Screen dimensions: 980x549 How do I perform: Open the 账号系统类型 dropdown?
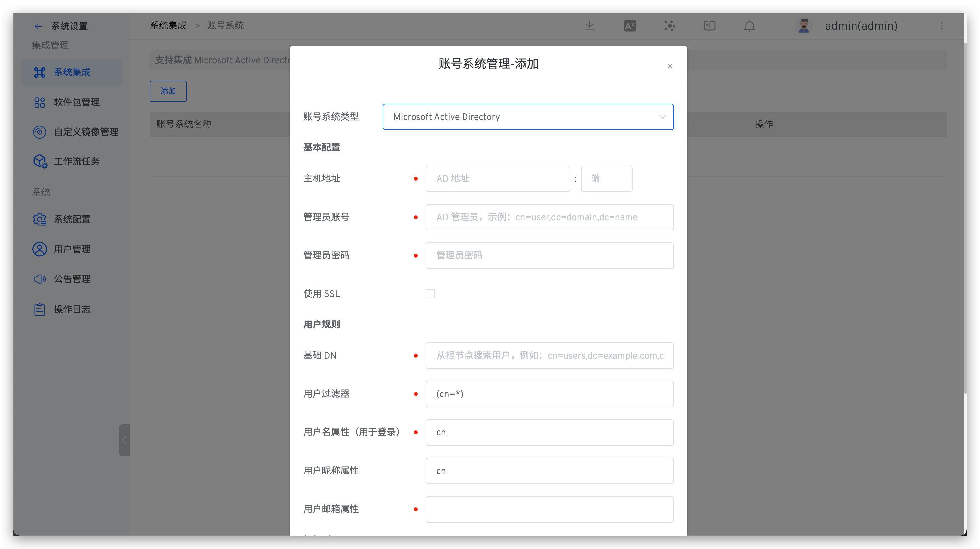click(x=528, y=117)
